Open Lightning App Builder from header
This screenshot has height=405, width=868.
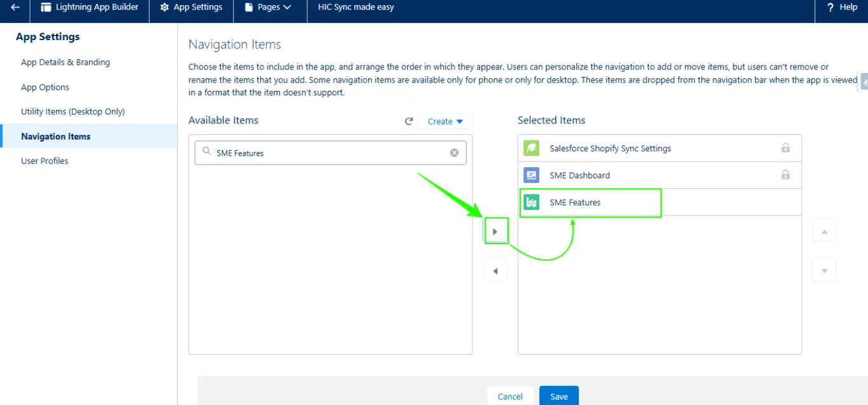point(90,7)
